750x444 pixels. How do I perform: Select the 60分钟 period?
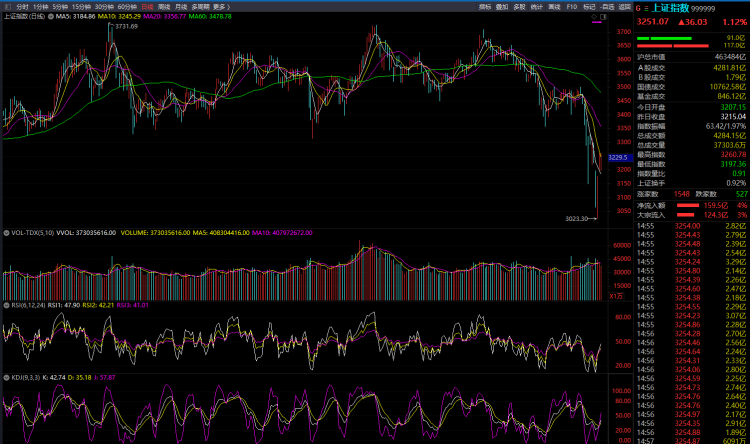[126, 6]
